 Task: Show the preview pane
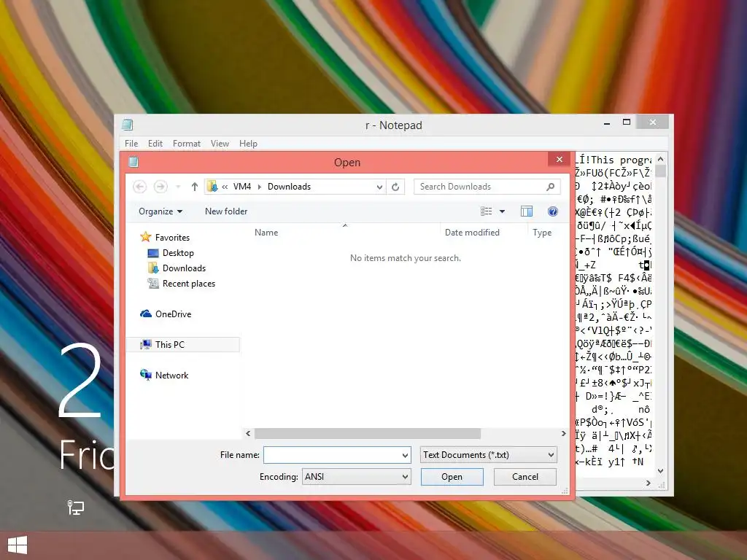[527, 211]
